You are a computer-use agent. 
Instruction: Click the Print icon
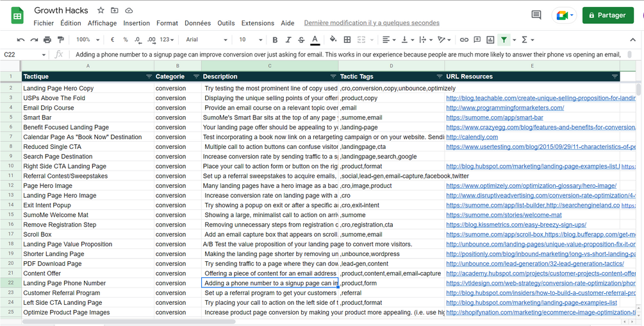coord(47,40)
